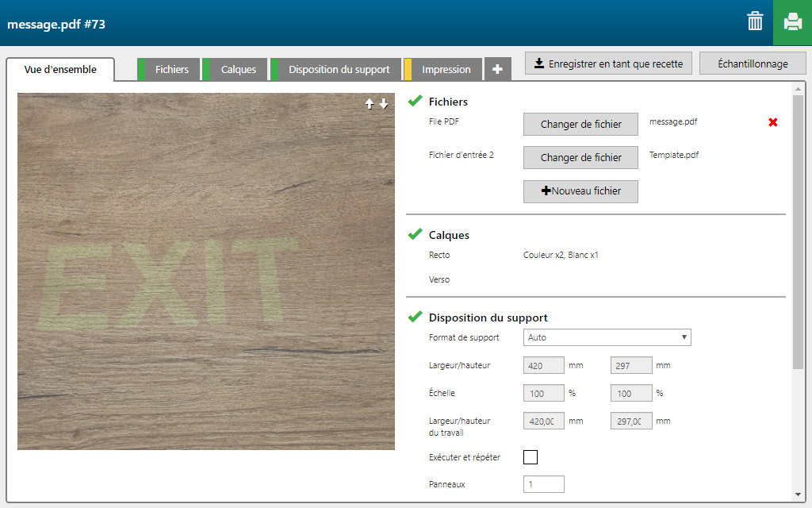
Task: Move preview up with the up arrow
Action: (x=370, y=104)
